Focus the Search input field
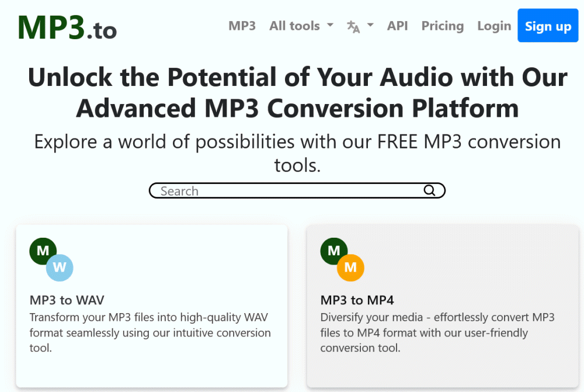Screen dimensions: 584x392 286,191
